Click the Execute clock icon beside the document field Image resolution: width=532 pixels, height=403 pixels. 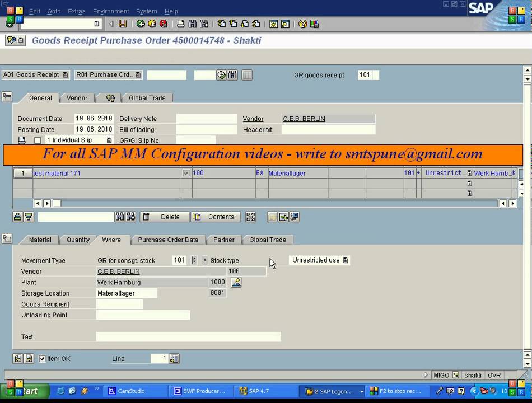(x=222, y=75)
